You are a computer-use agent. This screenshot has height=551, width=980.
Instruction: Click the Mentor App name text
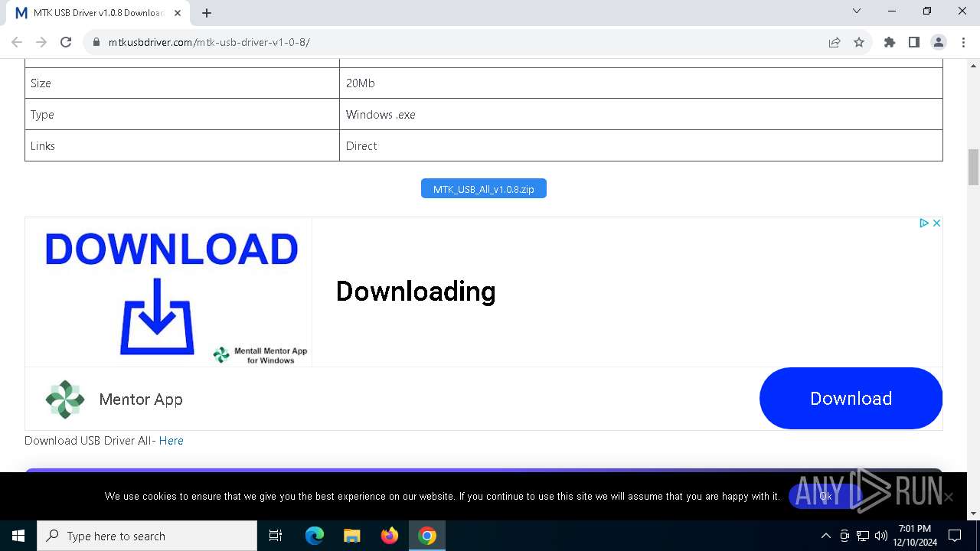(x=141, y=399)
